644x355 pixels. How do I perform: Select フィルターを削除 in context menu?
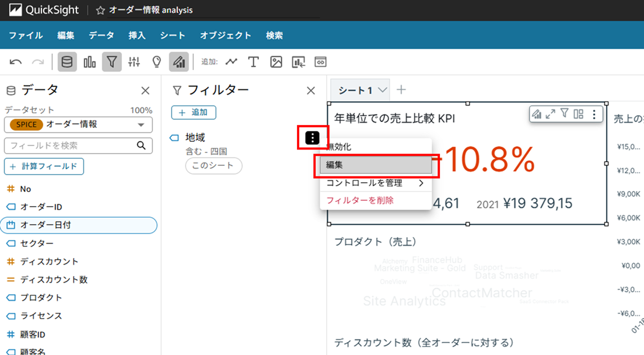coord(376,200)
